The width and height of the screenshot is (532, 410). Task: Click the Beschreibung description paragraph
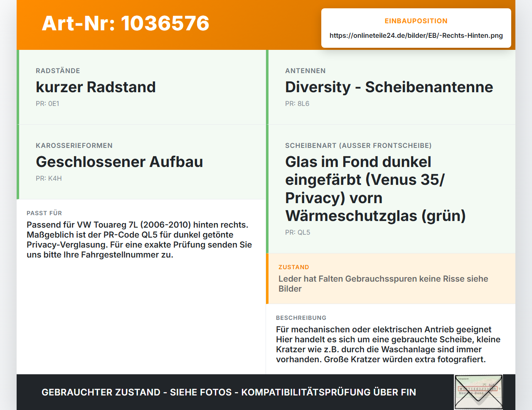click(388, 344)
